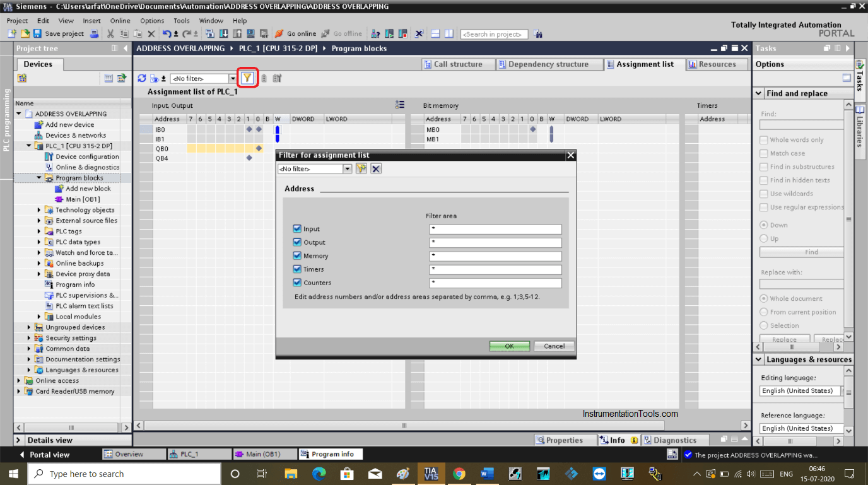Viewport: 868px width, 485px height.
Task: Click the Split editor horizontally icon
Action: (436, 33)
